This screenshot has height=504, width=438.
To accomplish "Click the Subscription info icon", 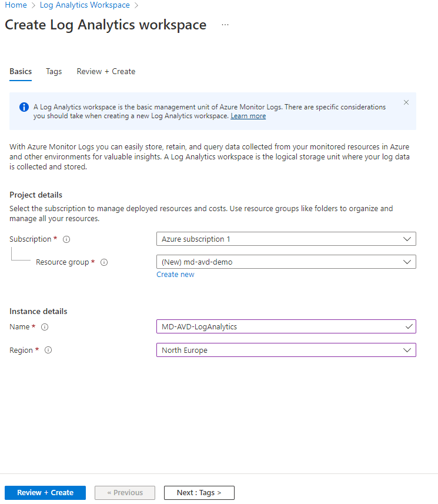I will click(x=66, y=239).
